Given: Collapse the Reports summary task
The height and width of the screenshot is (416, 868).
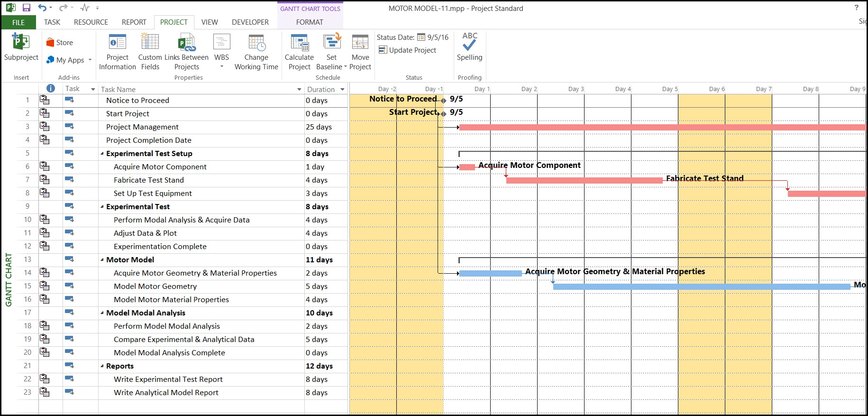Looking at the screenshot, I should 102,366.
